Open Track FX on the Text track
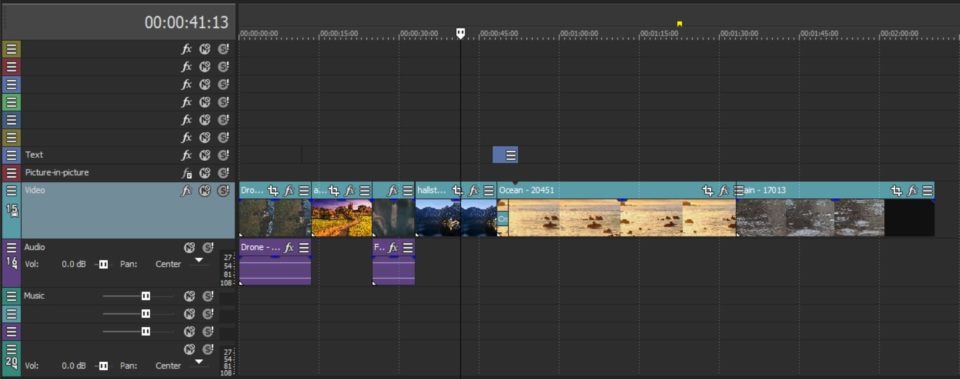Viewport: 960px width, 379px height. tap(187, 155)
